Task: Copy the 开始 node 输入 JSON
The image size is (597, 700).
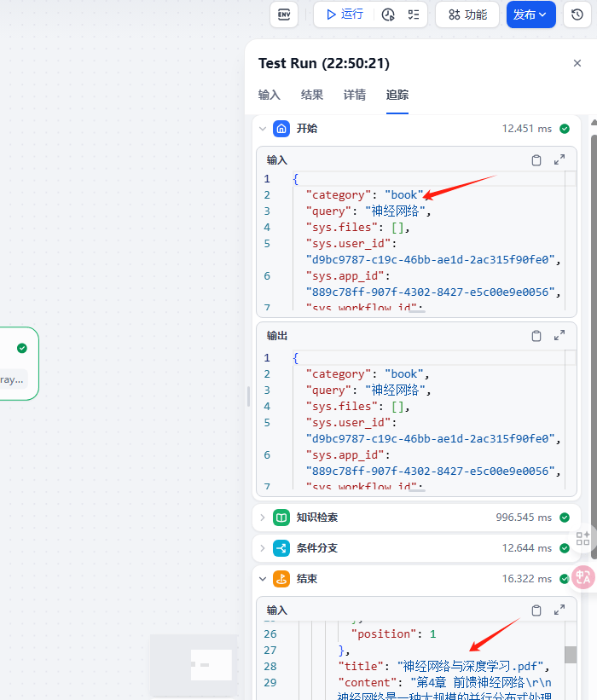Action: point(536,160)
